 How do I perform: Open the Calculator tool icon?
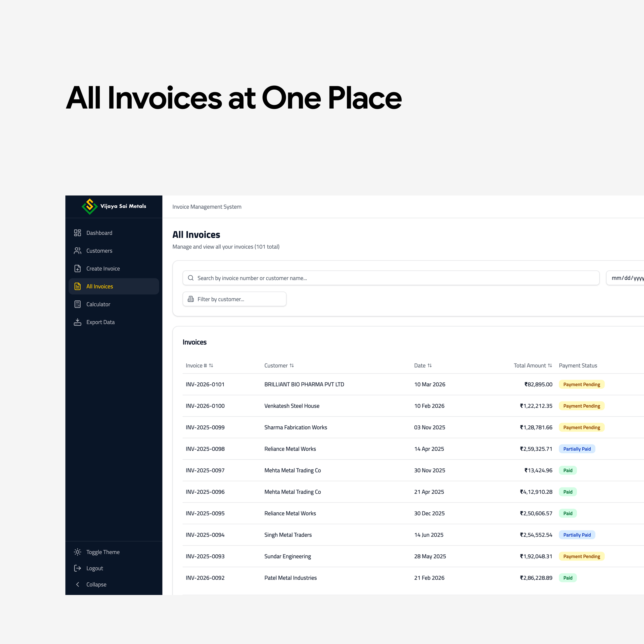[x=78, y=304]
